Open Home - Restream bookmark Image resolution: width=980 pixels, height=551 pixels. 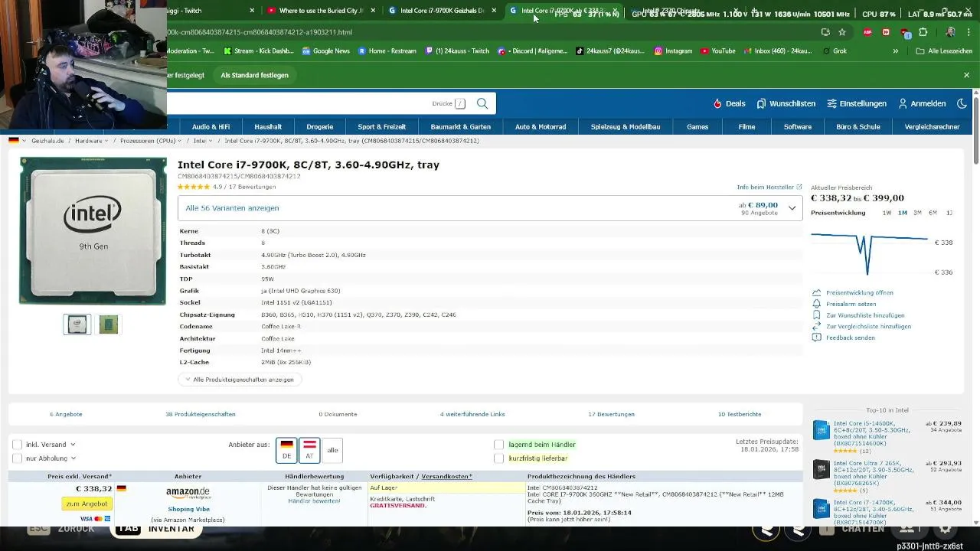[x=387, y=51]
